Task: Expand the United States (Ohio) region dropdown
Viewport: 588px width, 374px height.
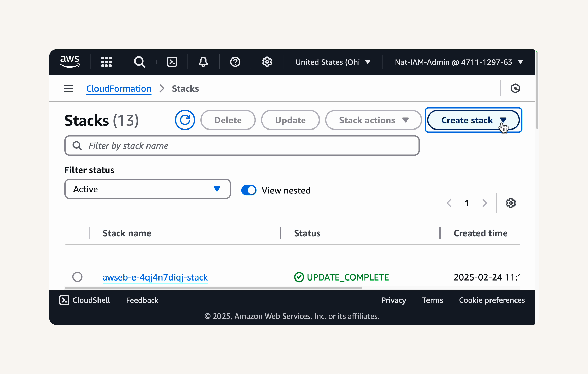Action: (333, 62)
